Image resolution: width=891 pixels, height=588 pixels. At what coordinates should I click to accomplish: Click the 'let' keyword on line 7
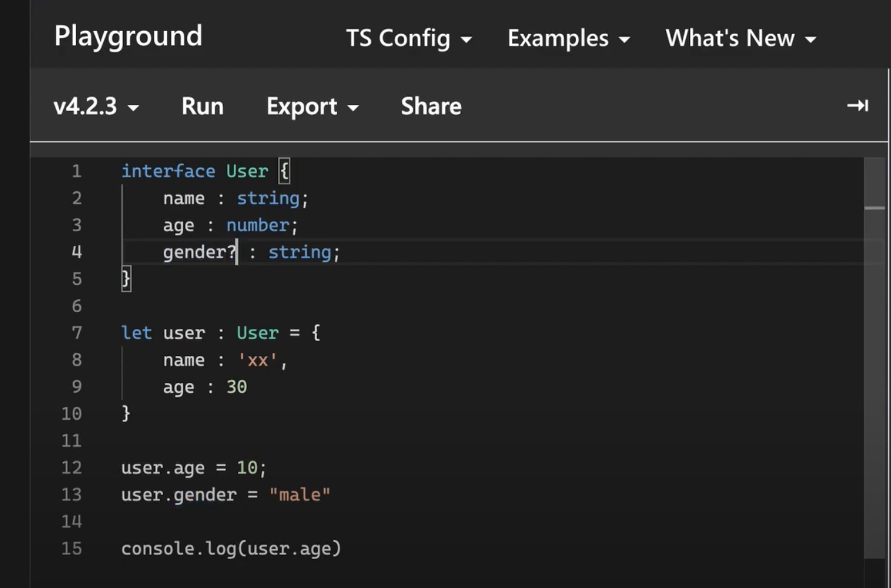[137, 333]
